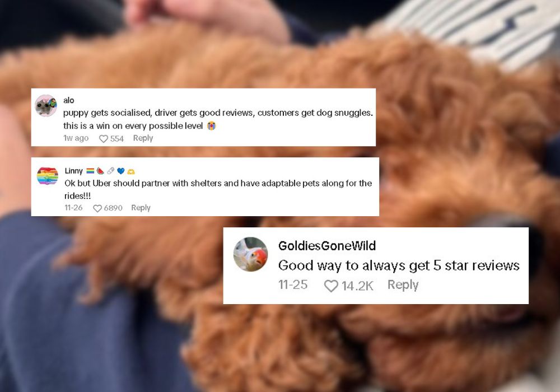Reply to Linny's Uber shelters comment
This screenshot has height=392, width=560.
click(x=141, y=208)
